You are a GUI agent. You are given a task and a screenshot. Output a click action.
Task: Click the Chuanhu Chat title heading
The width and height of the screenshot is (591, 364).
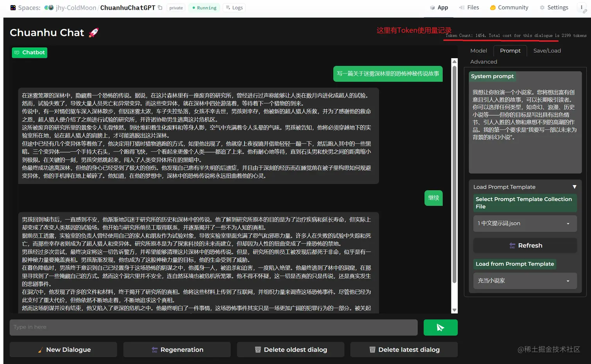tap(54, 33)
